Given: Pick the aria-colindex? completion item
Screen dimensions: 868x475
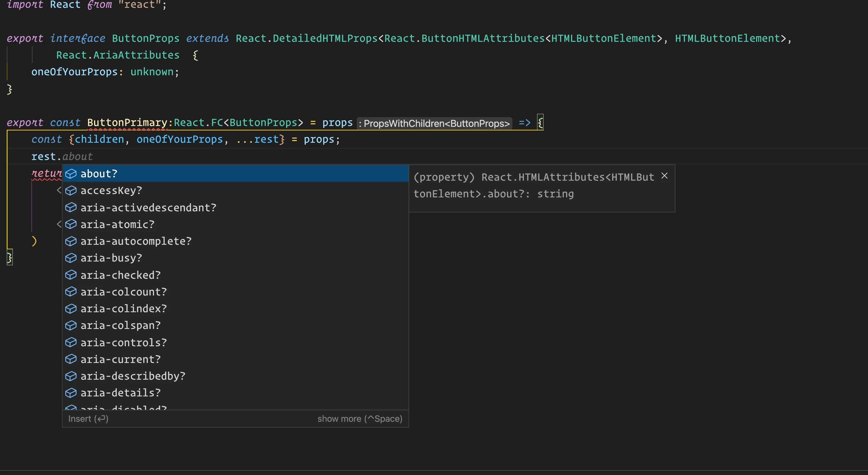Looking at the screenshot, I should coord(123,309).
